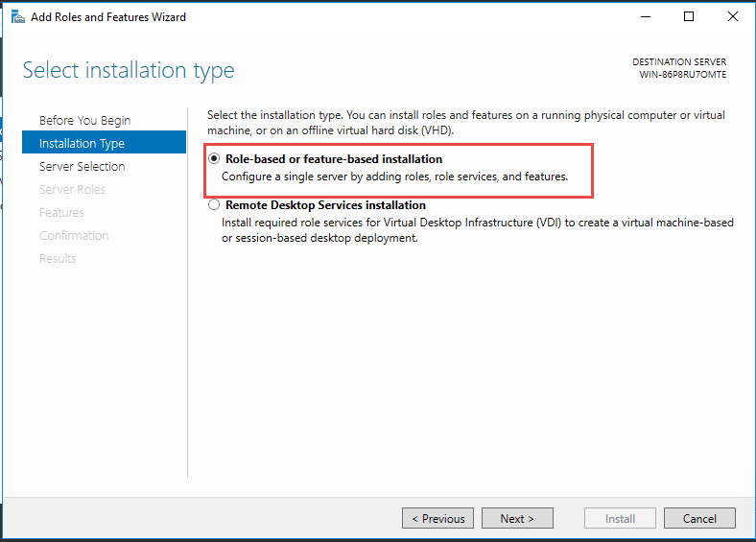The image size is (756, 542).
Task: Open the Confirmation step in sidebar
Action: (x=74, y=235)
